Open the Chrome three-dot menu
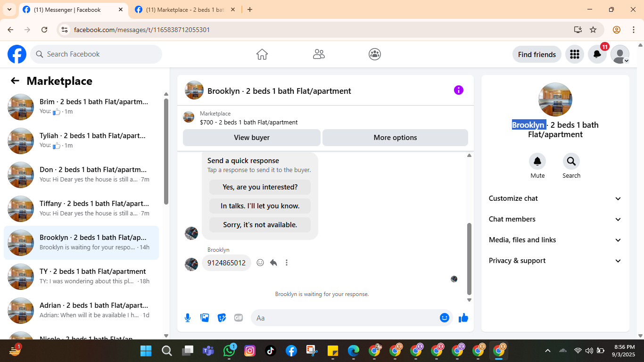 point(634,30)
